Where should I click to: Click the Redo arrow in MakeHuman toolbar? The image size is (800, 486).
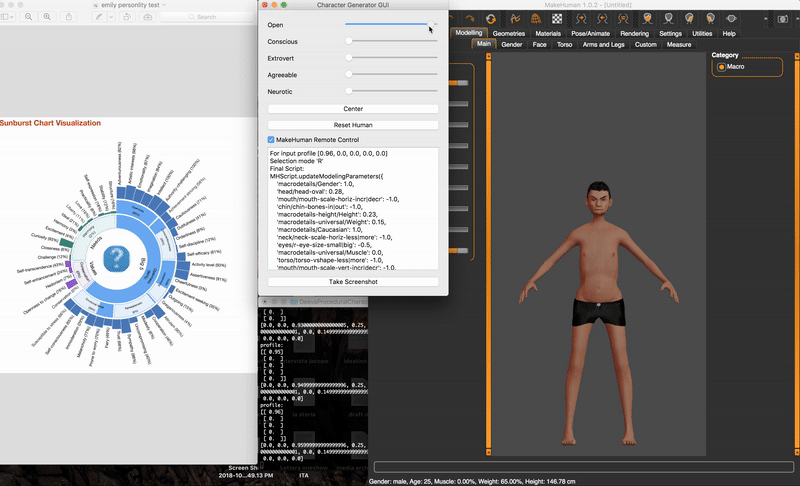[x=469, y=19]
